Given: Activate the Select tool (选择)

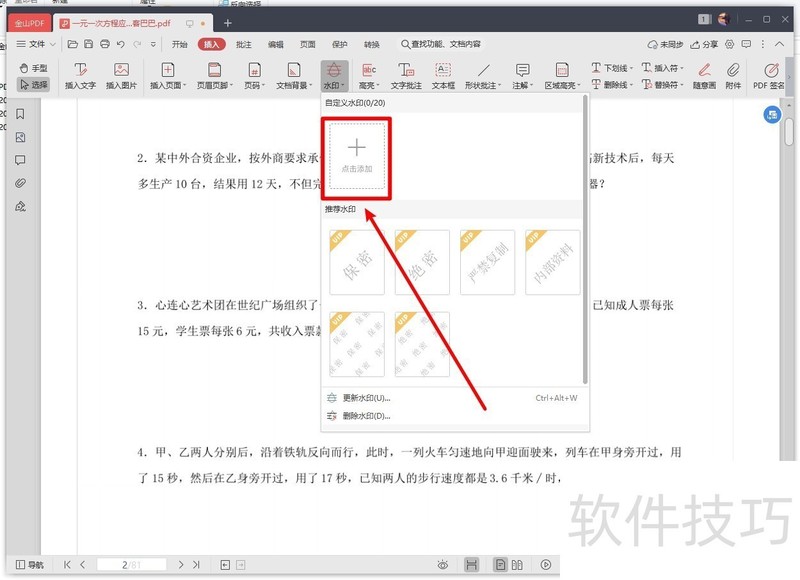Looking at the screenshot, I should coord(33,84).
